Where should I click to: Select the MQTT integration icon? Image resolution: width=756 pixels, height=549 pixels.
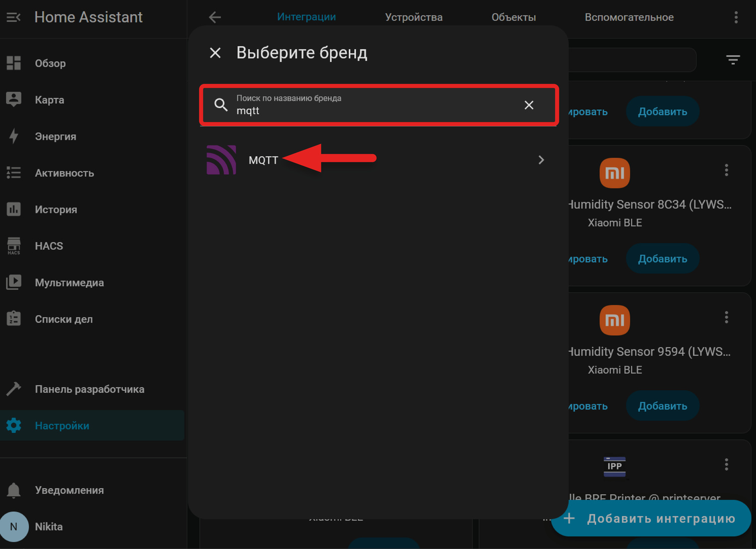coord(221,160)
